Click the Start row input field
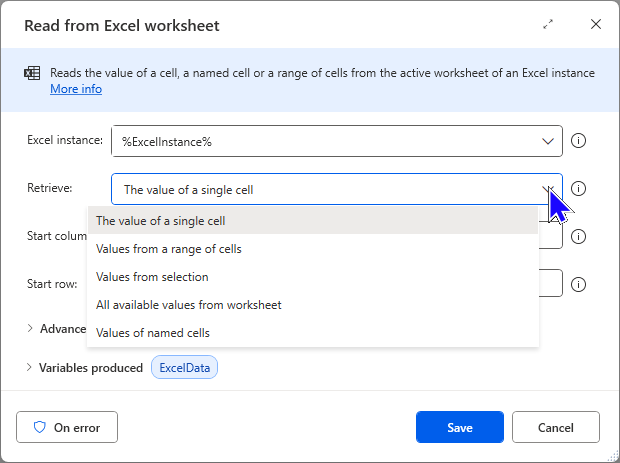This screenshot has width=620, height=463. [x=550, y=283]
